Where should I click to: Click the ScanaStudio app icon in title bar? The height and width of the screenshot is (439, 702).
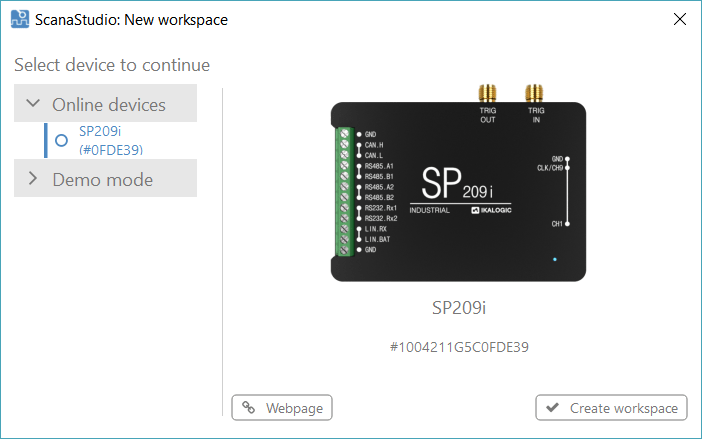(x=19, y=20)
